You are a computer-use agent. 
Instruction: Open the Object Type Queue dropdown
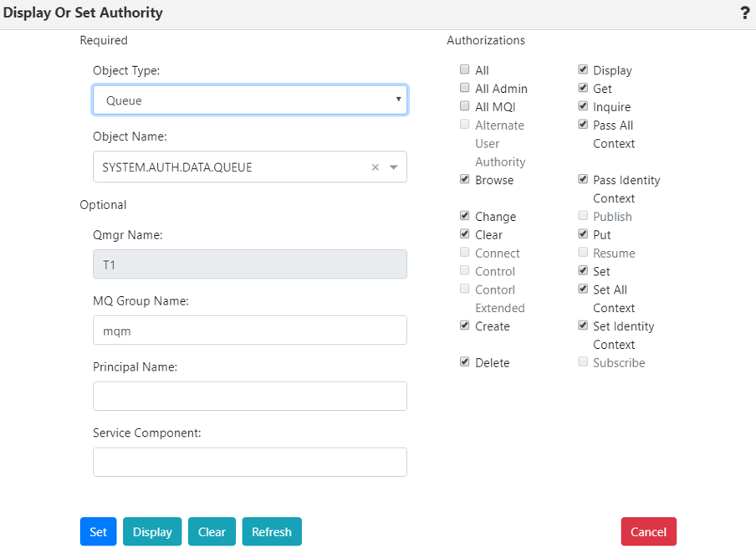250,100
